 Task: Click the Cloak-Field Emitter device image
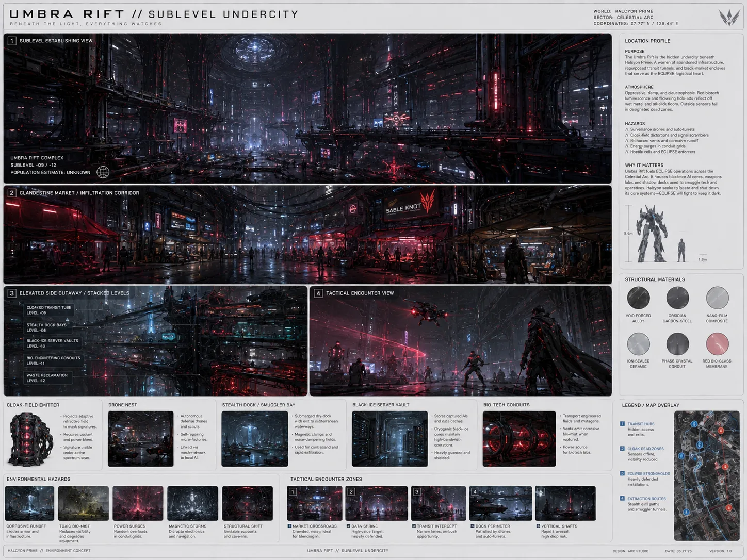point(30,439)
